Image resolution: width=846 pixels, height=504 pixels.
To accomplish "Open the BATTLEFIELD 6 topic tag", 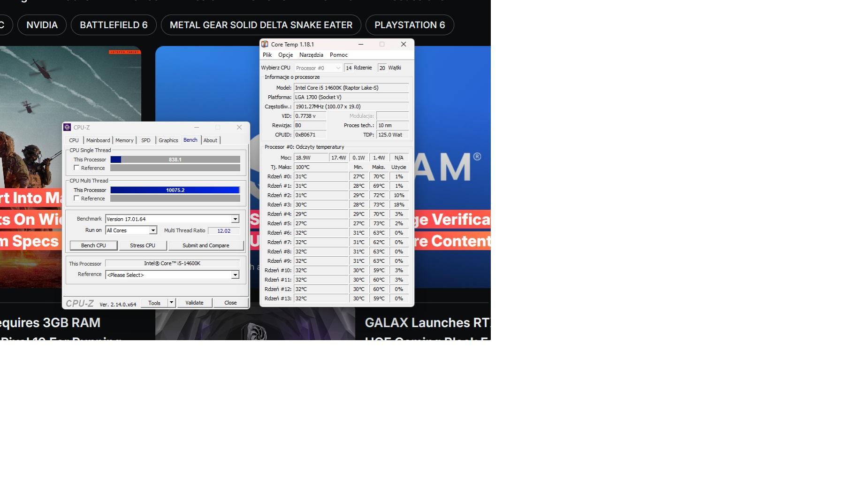I will pos(114,25).
